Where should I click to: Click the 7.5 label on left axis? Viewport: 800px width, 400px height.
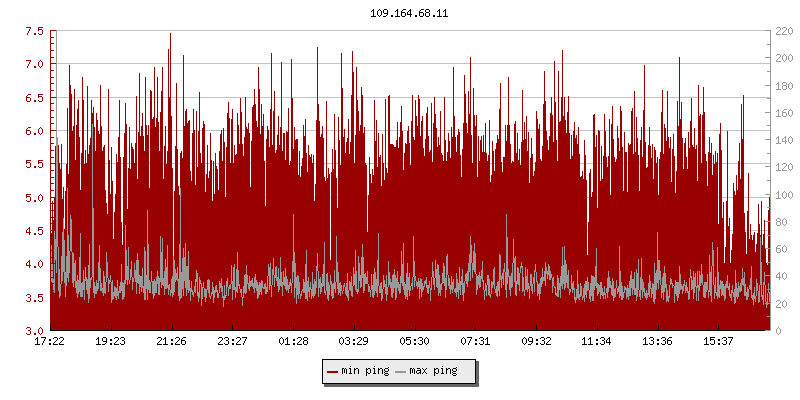34,31
